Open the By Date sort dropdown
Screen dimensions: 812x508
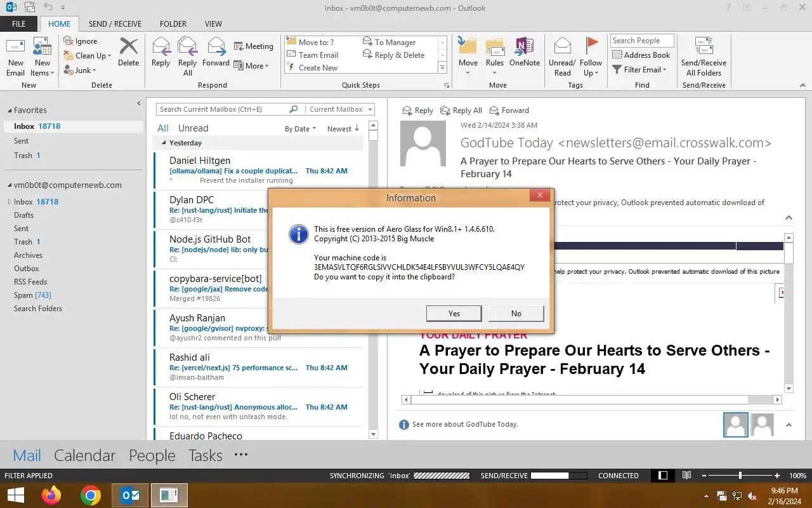(x=301, y=129)
